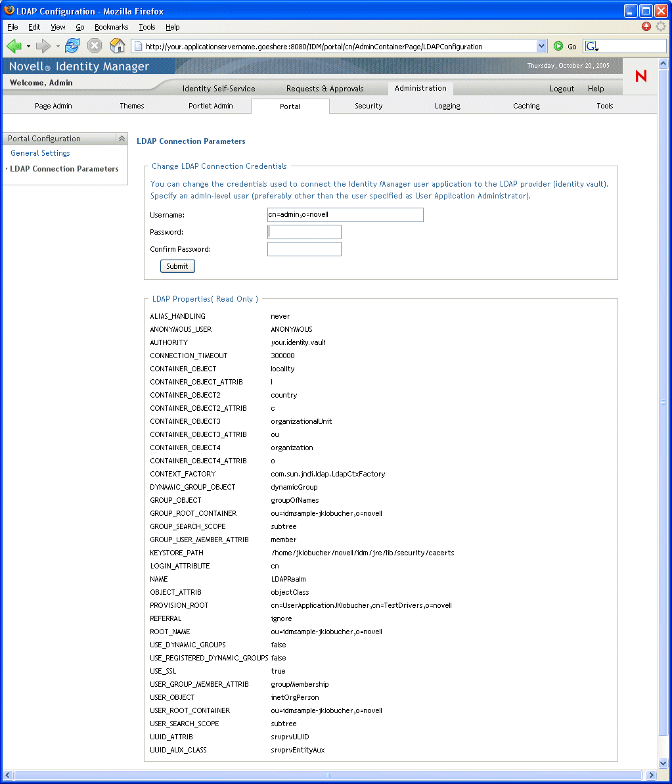The width and height of the screenshot is (672, 784).
Task: Switch to the Security tab
Action: click(x=369, y=106)
